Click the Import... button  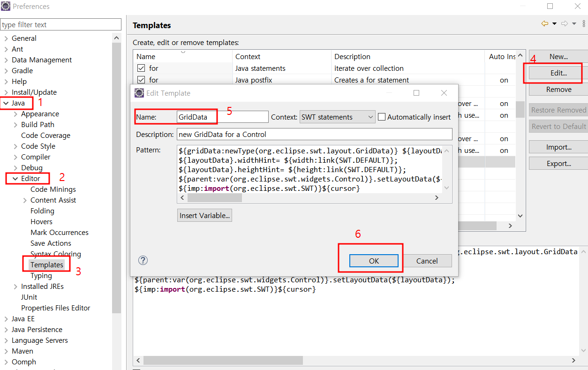[x=558, y=147]
